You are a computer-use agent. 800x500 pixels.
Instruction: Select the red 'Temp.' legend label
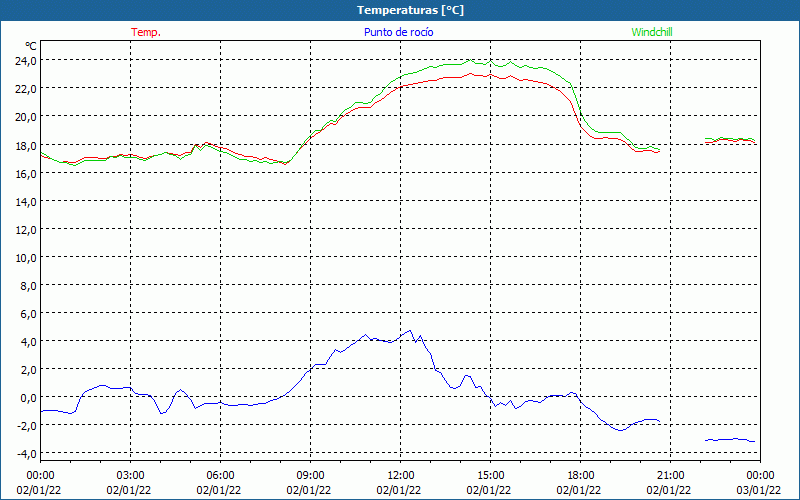[x=146, y=32]
